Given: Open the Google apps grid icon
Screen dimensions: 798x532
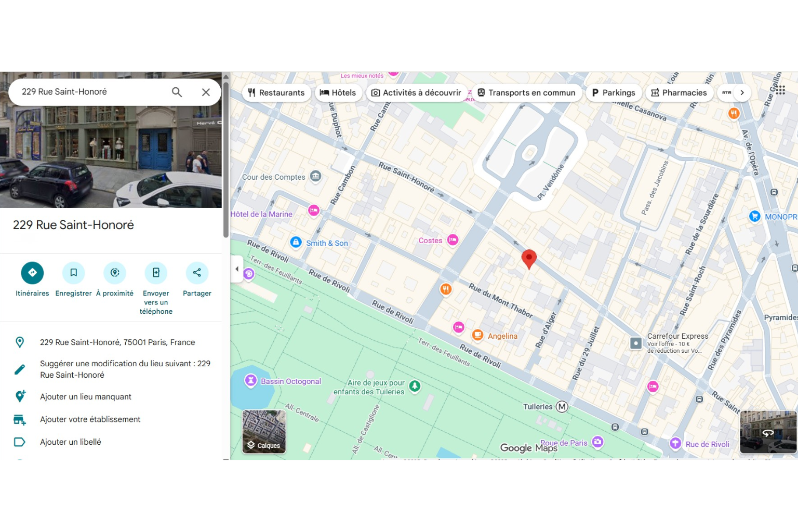Looking at the screenshot, I should point(780,90).
